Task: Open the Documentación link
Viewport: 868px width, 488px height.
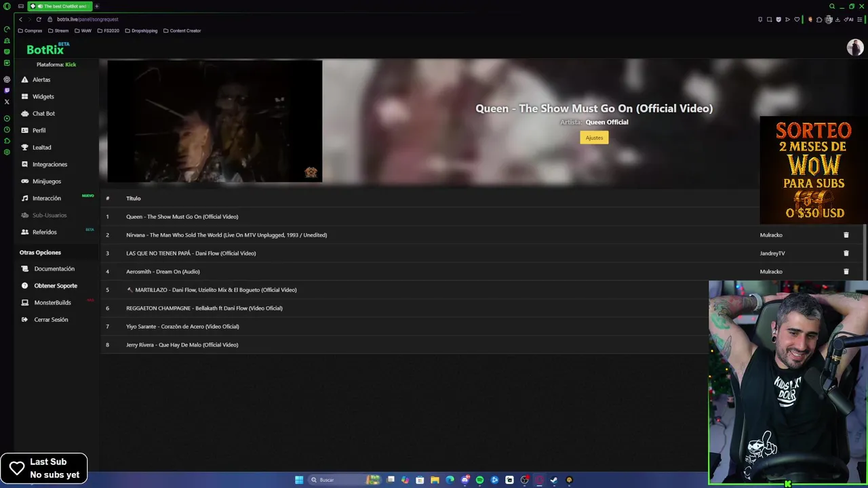Action: [54, 268]
